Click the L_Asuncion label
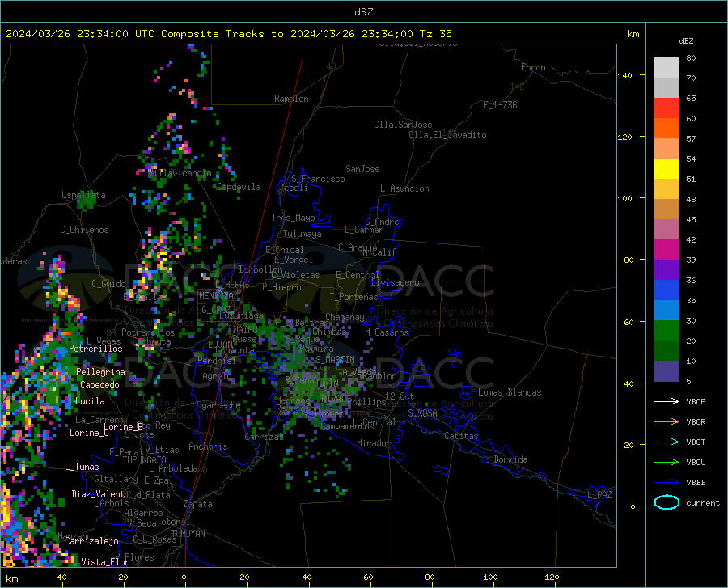 coord(404,188)
